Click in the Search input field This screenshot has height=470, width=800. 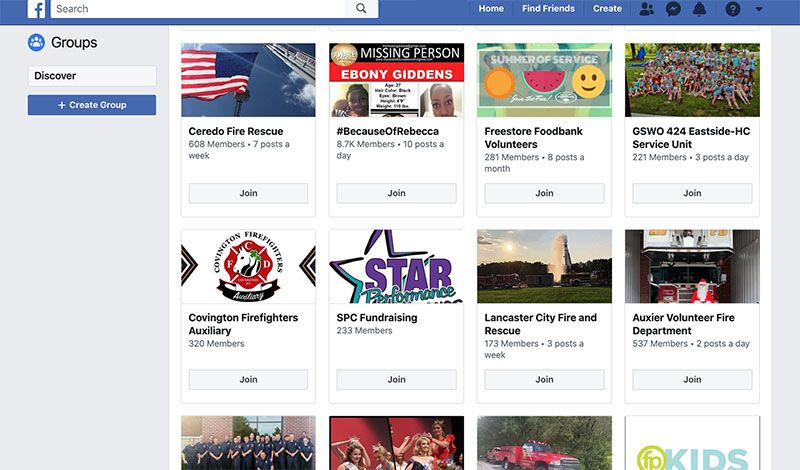198,9
